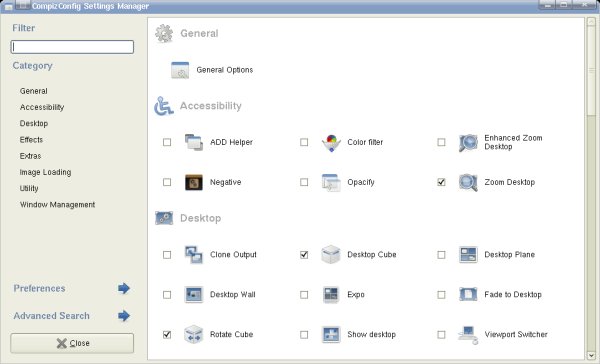The image size is (600, 364).
Task: Open the Clone Output plugin icon
Action: coord(194,255)
